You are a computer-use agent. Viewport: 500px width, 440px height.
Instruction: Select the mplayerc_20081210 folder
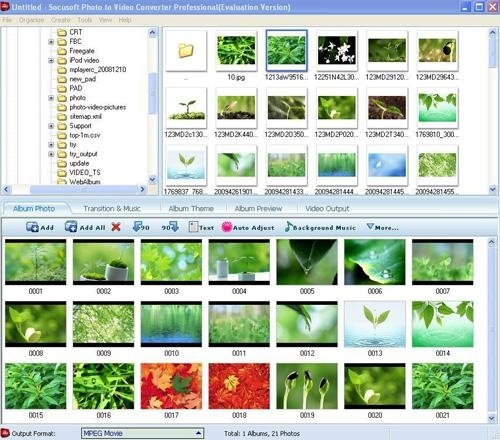click(92, 70)
